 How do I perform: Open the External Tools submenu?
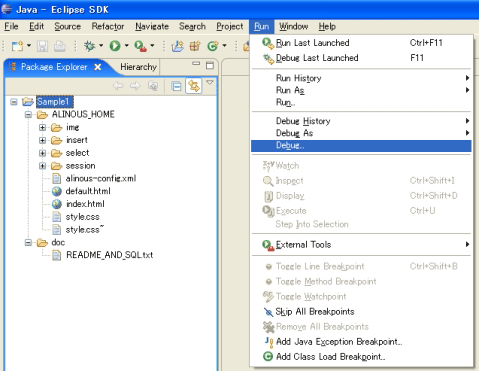pos(361,245)
